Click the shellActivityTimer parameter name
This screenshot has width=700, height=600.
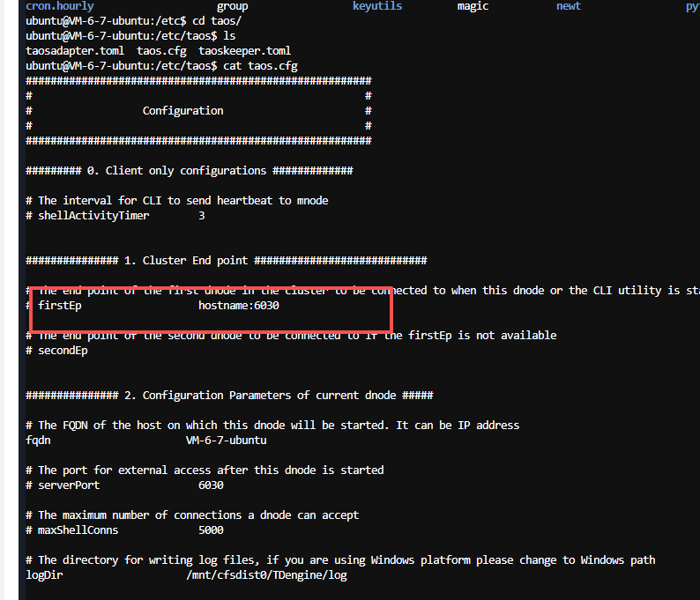point(93,216)
